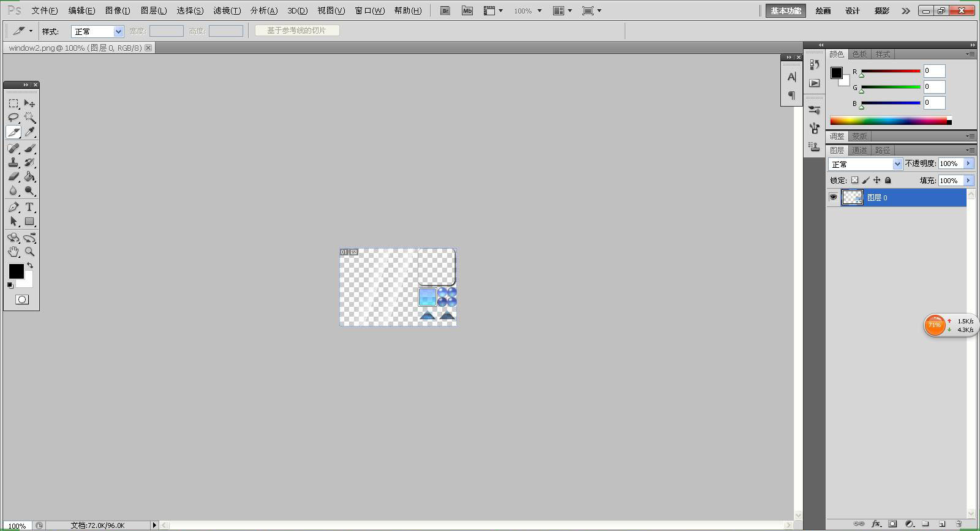This screenshot has width=980, height=531.
Task: Switch to the 摄影 workspace
Action: pyautogui.click(x=882, y=10)
